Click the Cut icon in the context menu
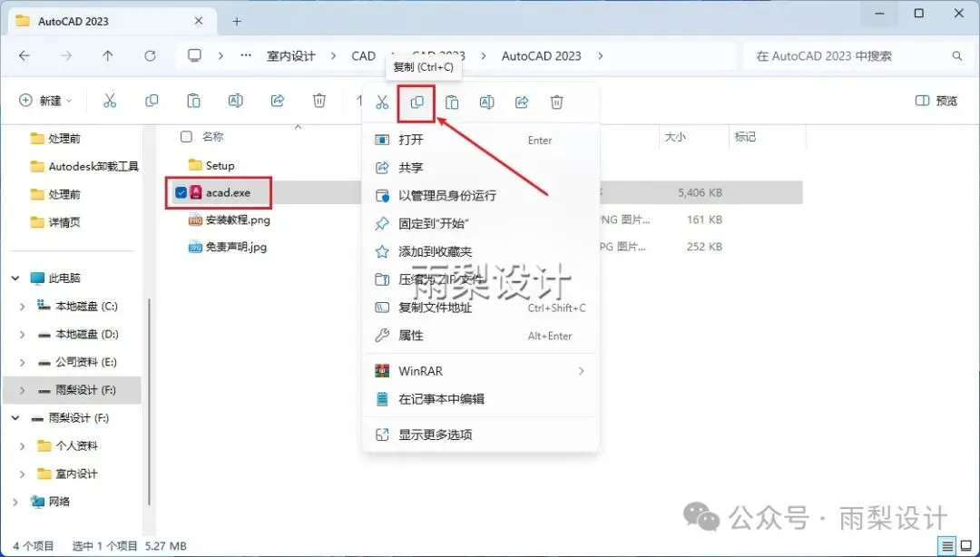The image size is (980, 557). pos(382,102)
